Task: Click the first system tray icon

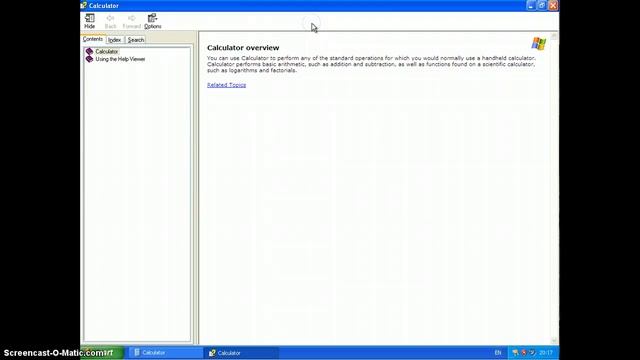Action: pyautogui.click(x=516, y=353)
